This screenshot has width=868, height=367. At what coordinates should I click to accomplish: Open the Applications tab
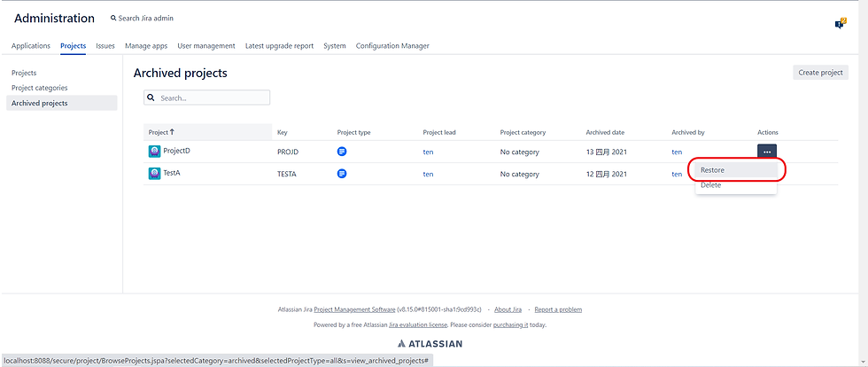(x=31, y=46)
